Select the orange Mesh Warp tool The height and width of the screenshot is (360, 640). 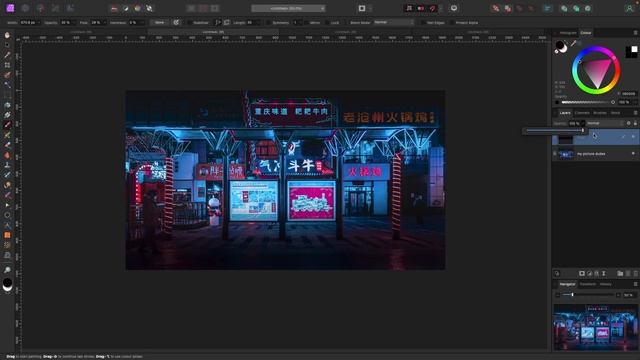click(x=7, y=235)
